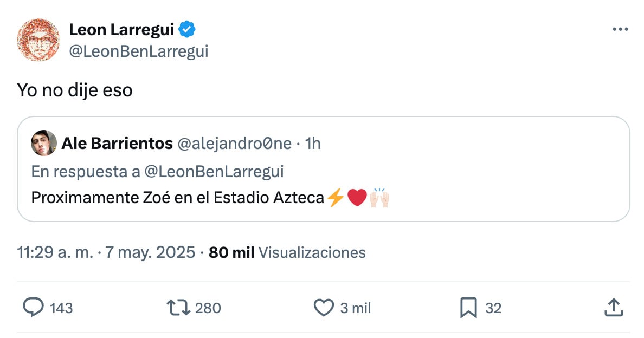Click the blue verified badge next to Leon Larregui
The image size is (644, 338).
186,29
